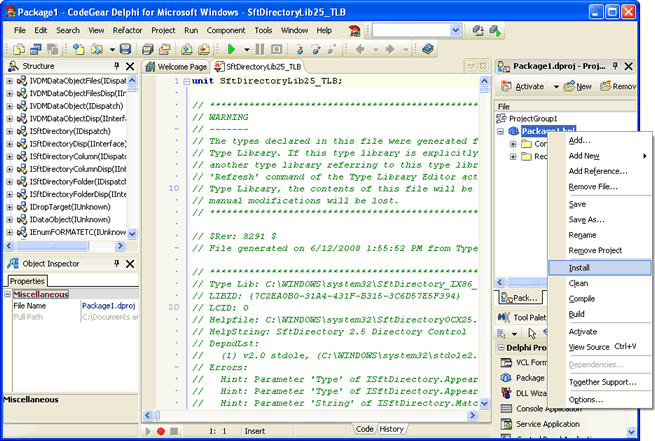
Task: Open the Activate dropdown arrow in Project Manager
Action: (556, 86)
